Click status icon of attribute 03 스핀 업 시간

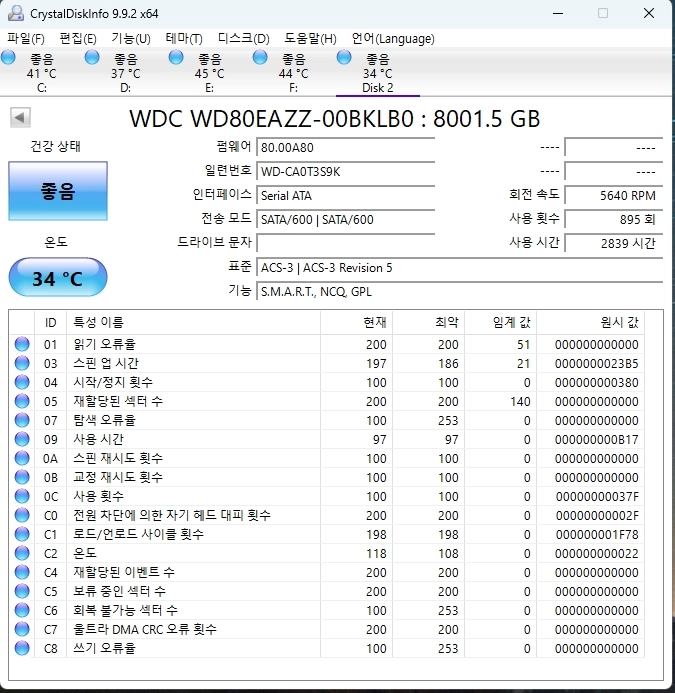coord(22,363)
